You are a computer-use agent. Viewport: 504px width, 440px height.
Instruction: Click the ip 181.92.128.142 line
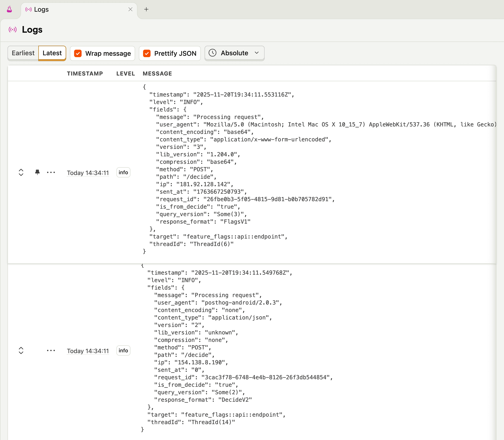coord(195,184)
